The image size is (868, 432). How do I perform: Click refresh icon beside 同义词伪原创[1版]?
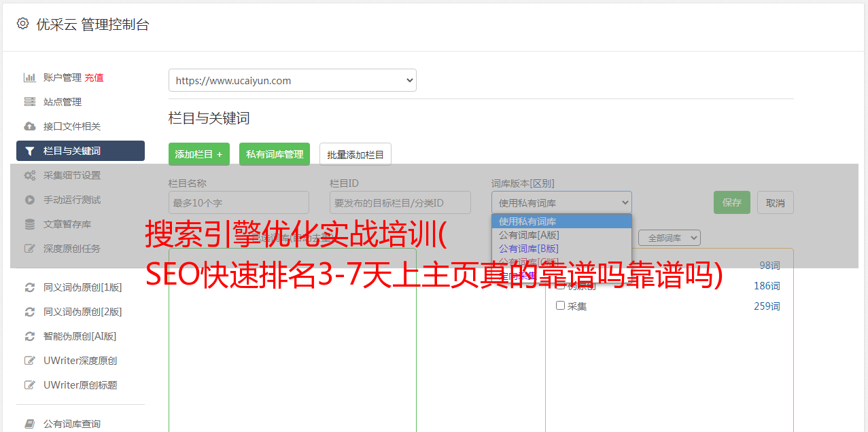pos(30,287)
